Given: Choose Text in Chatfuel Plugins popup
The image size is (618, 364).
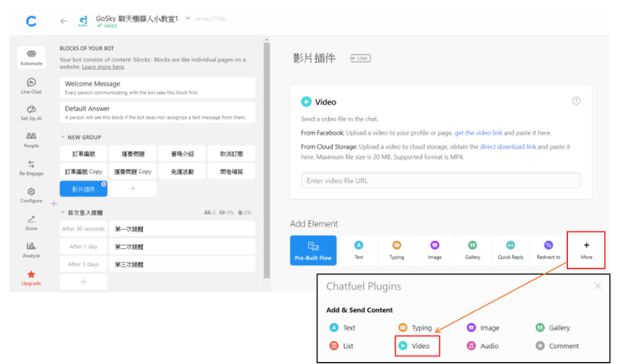Looking at the screenshot, I should (x=342, y=328).
